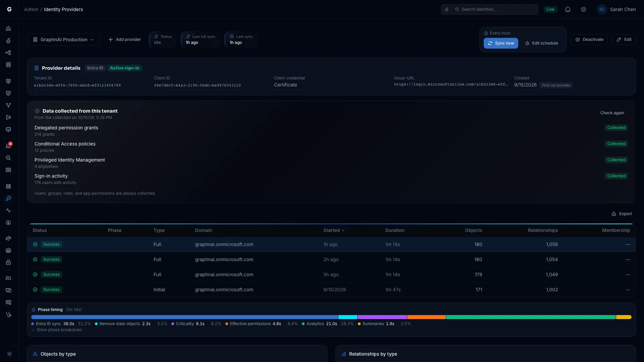Click Delegated permission grants item
The width and height of the screenshot is (644, 362).
click(66, 128)
